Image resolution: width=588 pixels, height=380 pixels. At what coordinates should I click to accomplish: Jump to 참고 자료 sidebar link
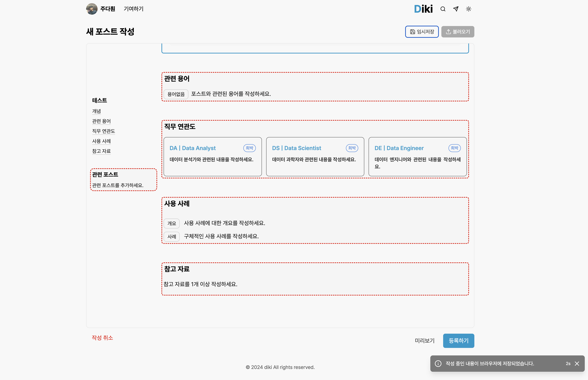tap(101, 151)
